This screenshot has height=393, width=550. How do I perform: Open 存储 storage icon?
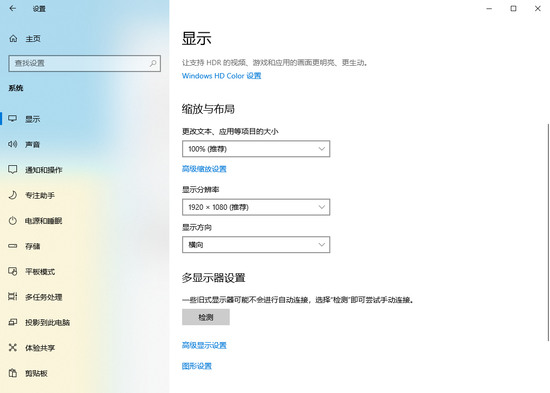click(x=13, y=246)
